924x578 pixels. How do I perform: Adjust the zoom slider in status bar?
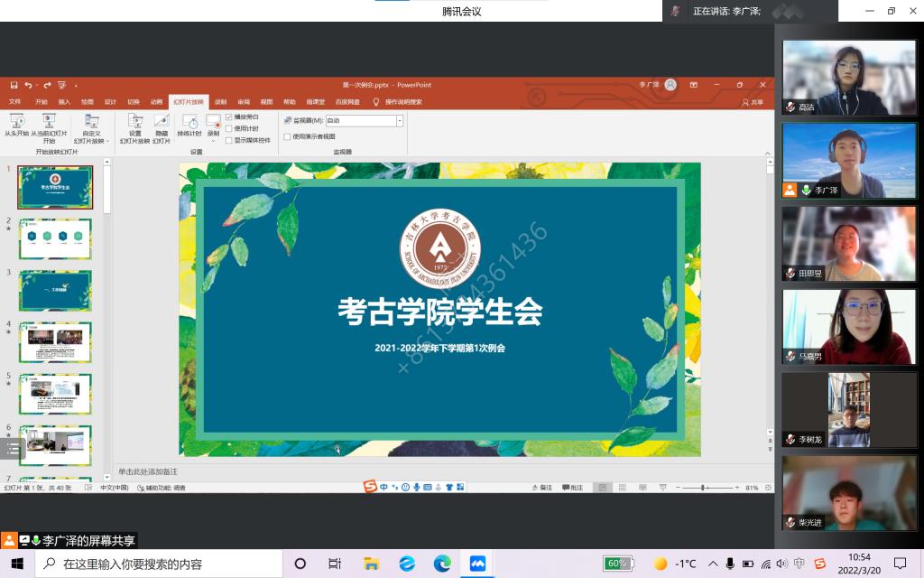704,488
